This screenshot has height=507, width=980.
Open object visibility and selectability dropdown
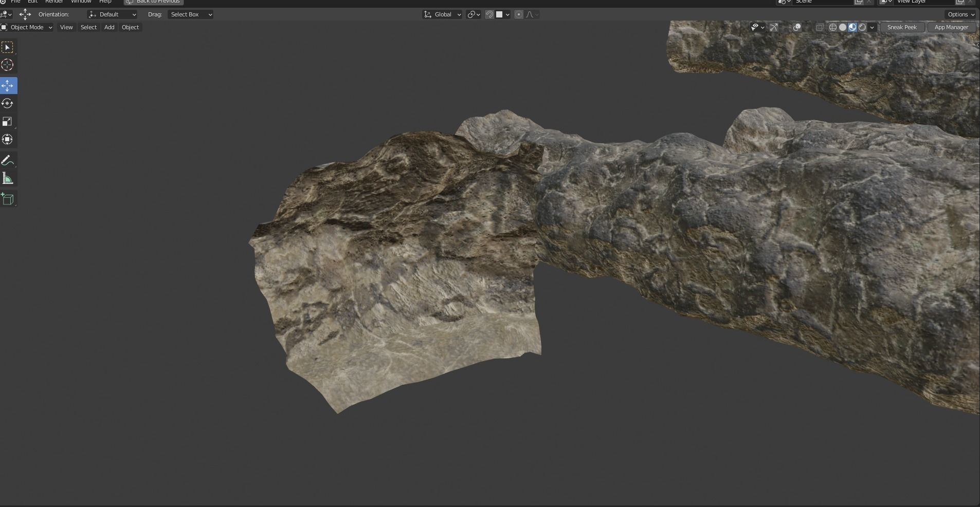pyautogui.click(x=757, y=27)
